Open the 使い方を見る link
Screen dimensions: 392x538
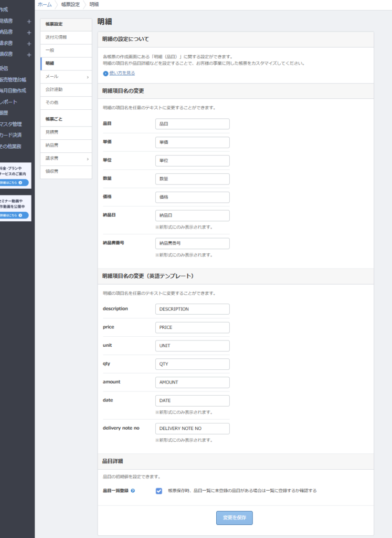(x=122, y=73)
